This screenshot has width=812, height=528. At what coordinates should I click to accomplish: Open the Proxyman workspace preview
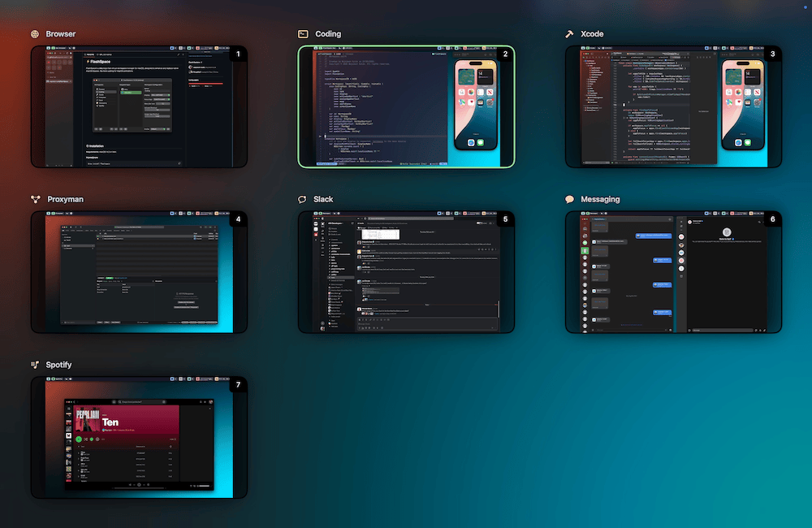pyautogui.click(x=138, y=272)
